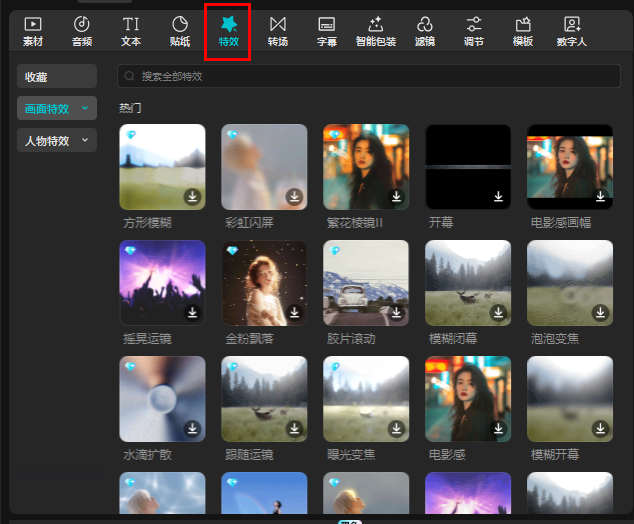
Task: Open the 字幕 subtitles tab
Action: (x=327, y=32)
